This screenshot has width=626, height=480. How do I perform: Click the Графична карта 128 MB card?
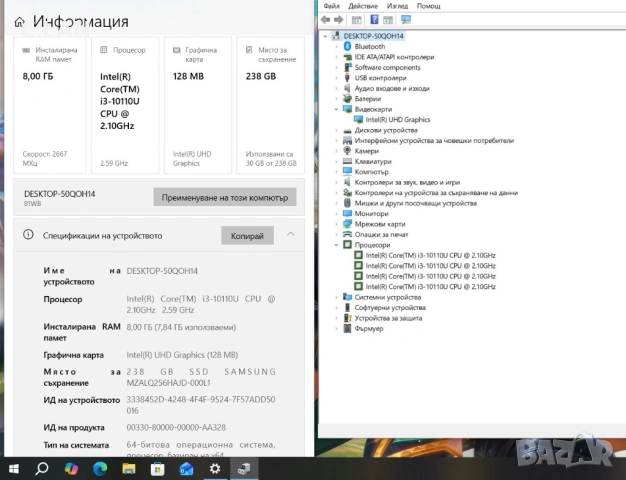click(x=198, y=105)
